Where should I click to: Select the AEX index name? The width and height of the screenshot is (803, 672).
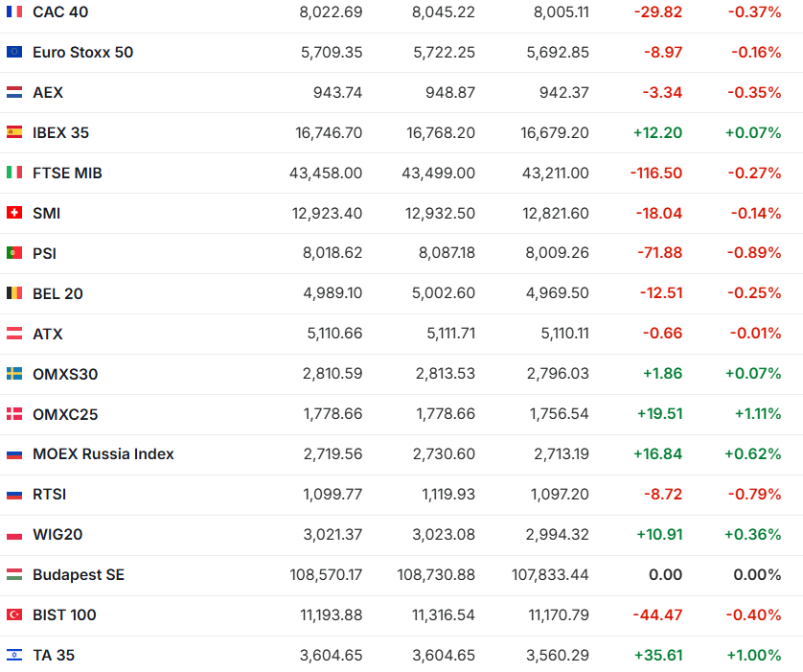point(48,93)
